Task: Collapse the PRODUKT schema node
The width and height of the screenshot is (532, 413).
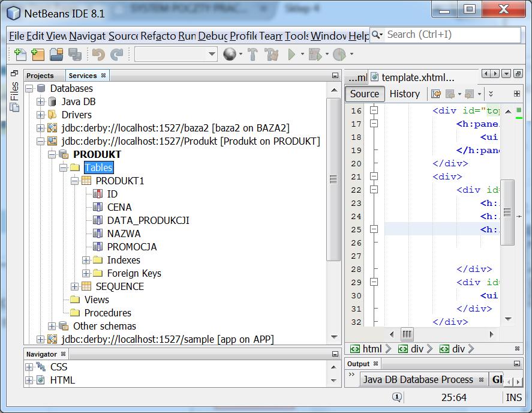Action: [52, 154]
